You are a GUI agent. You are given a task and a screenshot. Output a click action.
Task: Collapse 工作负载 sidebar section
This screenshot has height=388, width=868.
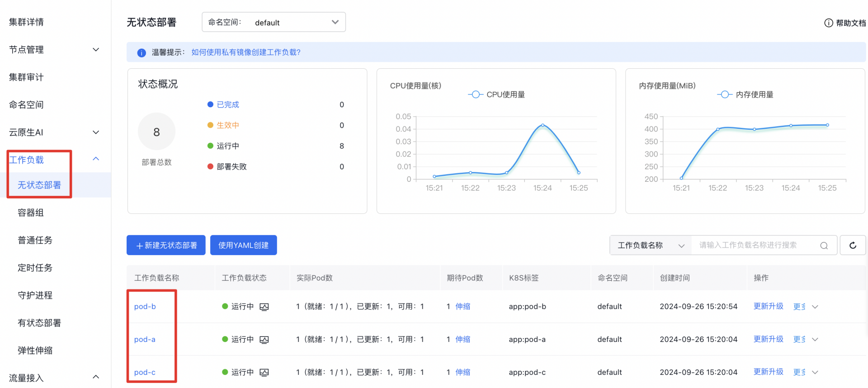96,159
